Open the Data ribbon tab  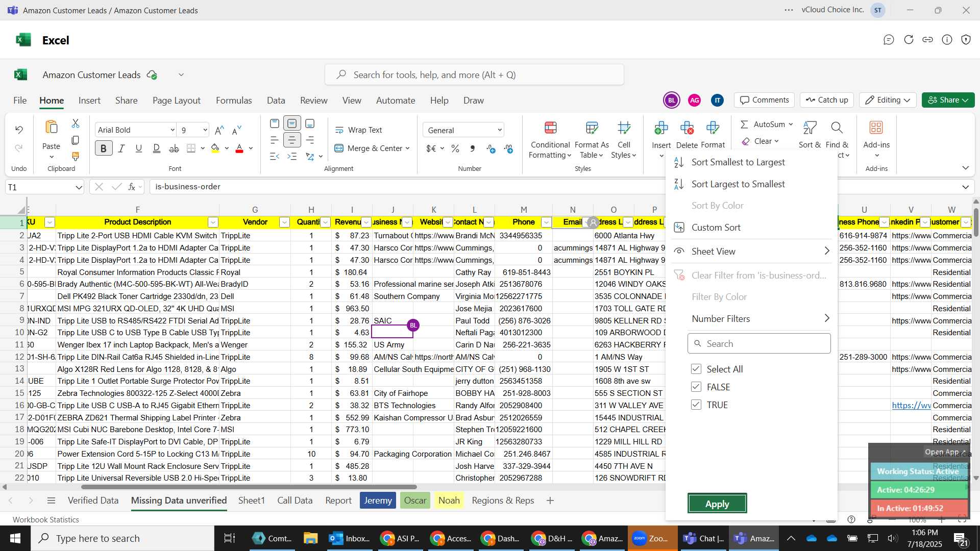click(x=276, y=101)
